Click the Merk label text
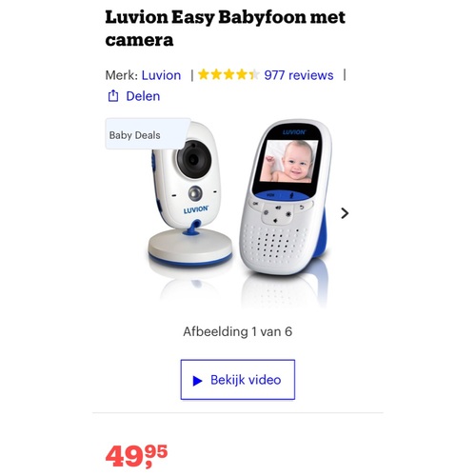The width and height of the screenshot is (476, 476). tap(121, 75)
